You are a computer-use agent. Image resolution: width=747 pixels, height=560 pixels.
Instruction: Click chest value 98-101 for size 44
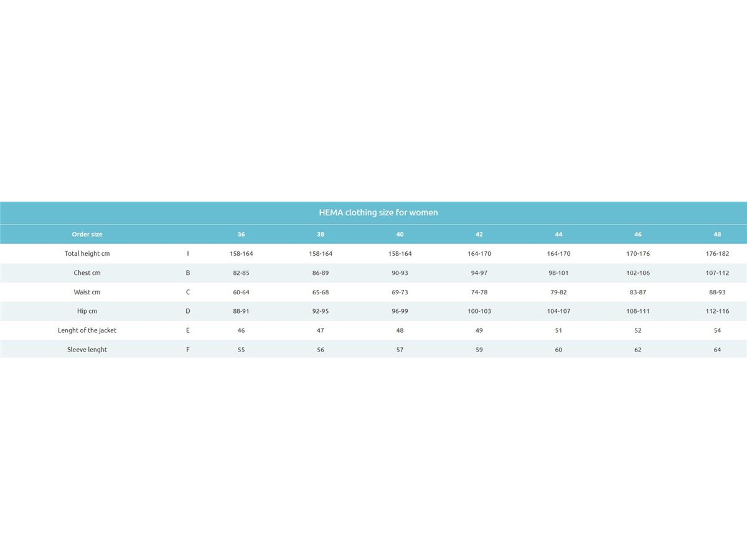pos(558,273)
